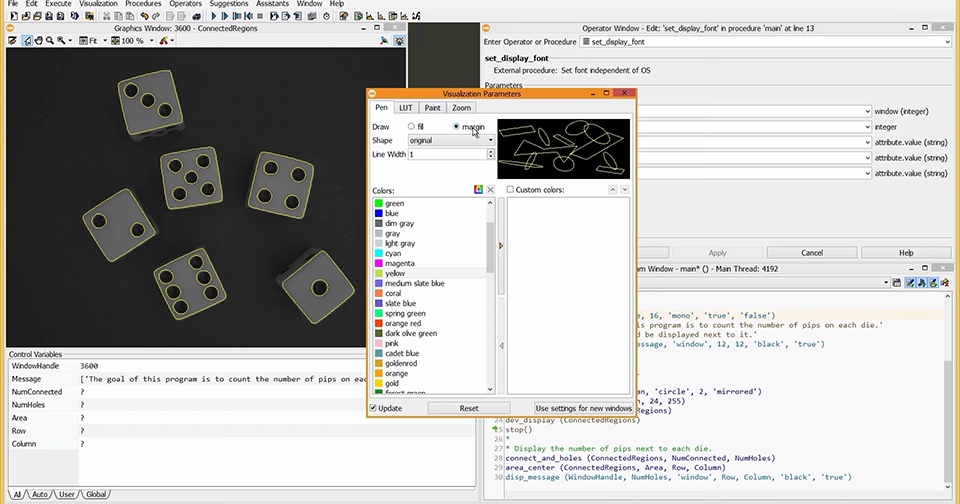Click the orange arrow to add color to custom list
The height and width of the screenshot is (504, 960).
click(501, 246)
